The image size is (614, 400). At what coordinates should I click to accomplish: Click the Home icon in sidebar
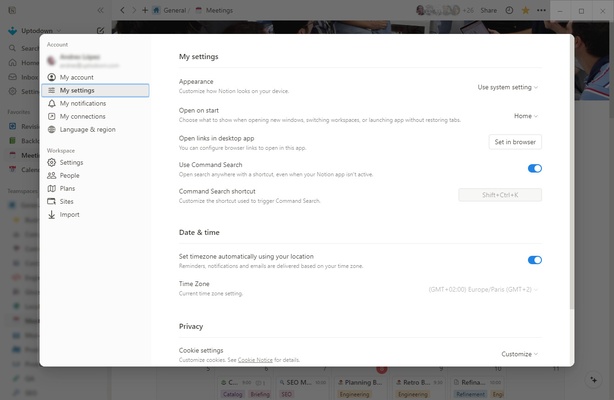tap(13, 63)
